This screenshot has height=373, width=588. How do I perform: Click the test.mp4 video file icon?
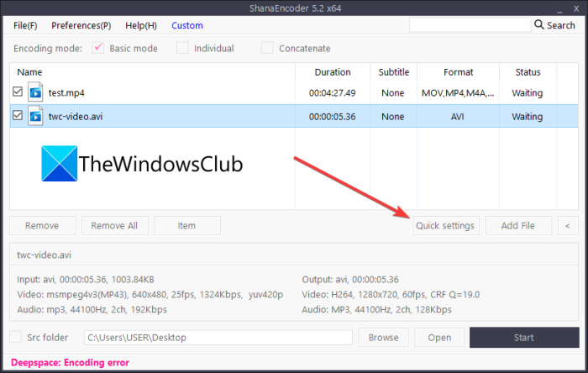coord(35,92)
